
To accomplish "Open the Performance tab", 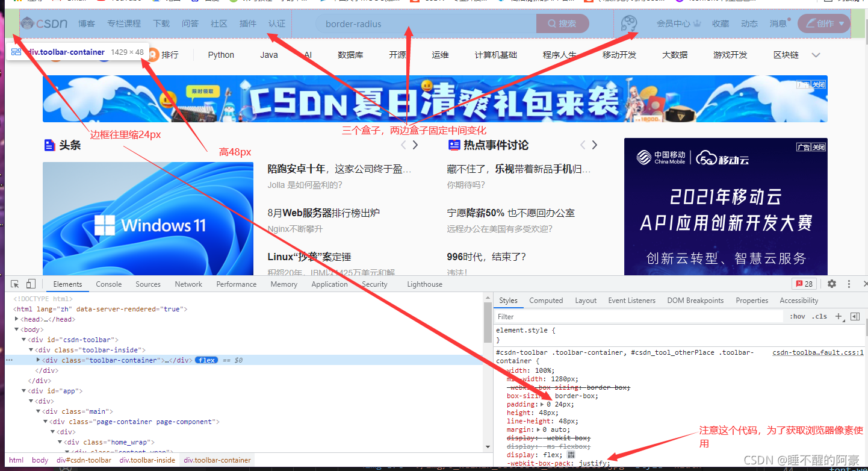I will tap(237, 284).
